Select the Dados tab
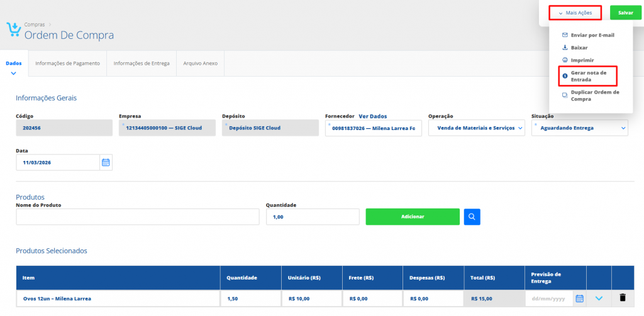The image size is (644, 316). 14,63
